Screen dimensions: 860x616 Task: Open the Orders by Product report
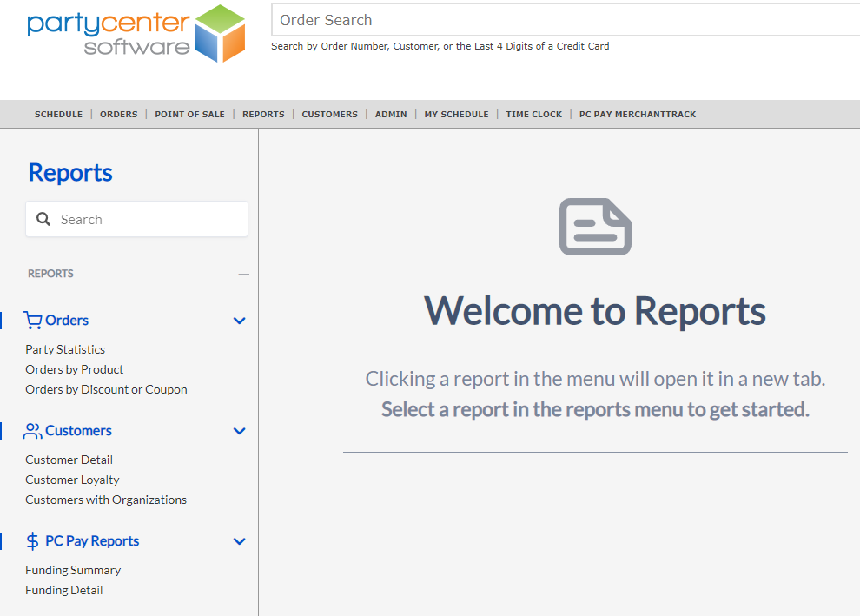(75, 369)
